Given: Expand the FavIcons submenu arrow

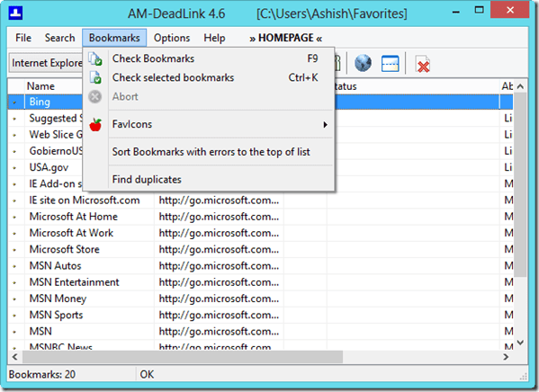Looking at the screenshot, I should pos(325,125).
